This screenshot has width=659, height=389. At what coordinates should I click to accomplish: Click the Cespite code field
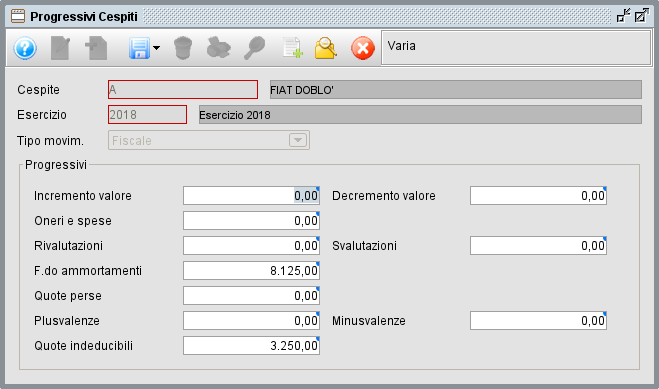pos(183,89)
